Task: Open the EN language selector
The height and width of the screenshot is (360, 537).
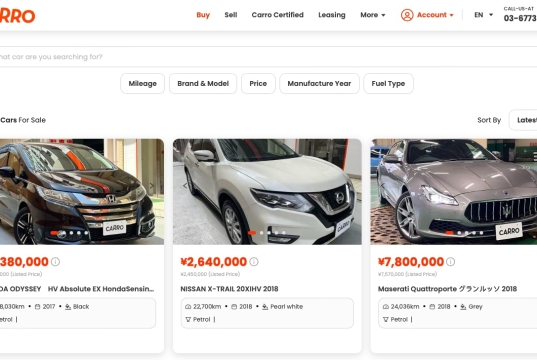Action: [x=483, y=15]
